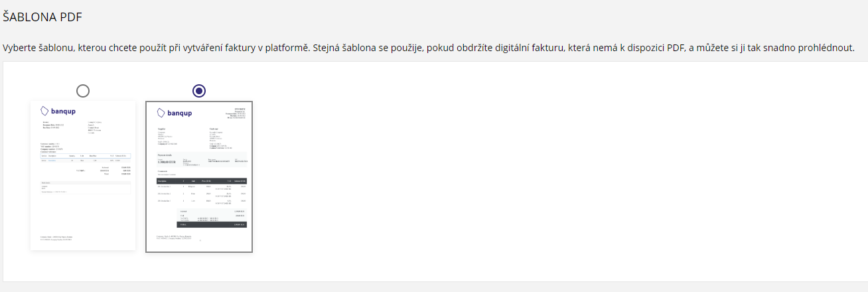Click totals amounts in first template
Screen dimensions: 868x292
113,171
